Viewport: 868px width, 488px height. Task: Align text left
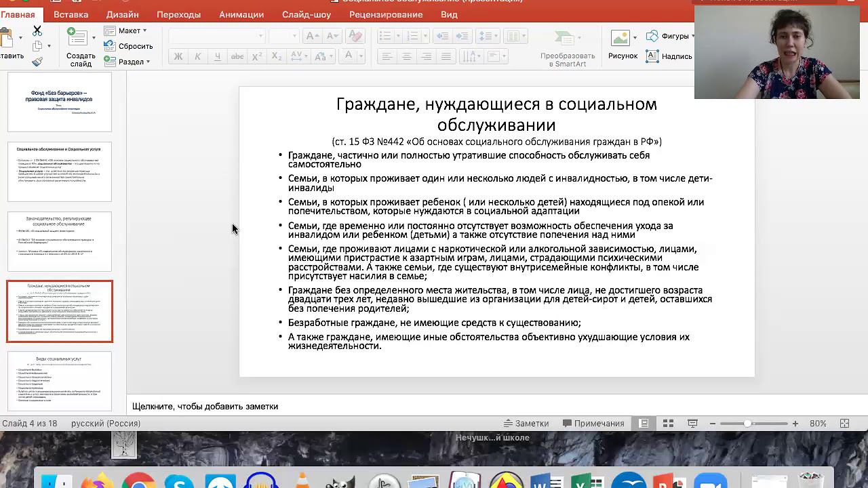click(x=387, y=56)
